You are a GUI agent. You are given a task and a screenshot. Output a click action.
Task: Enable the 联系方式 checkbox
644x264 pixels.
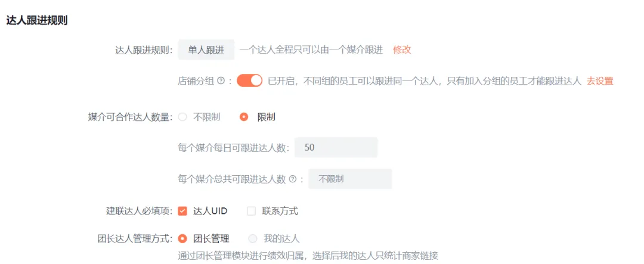(x=251, y=211)
